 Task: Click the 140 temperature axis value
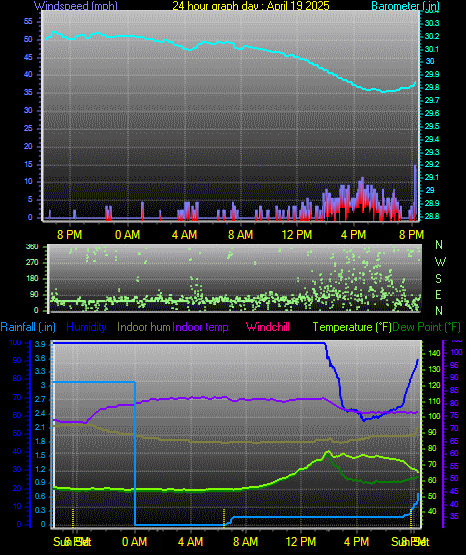[x=434, y=353]
